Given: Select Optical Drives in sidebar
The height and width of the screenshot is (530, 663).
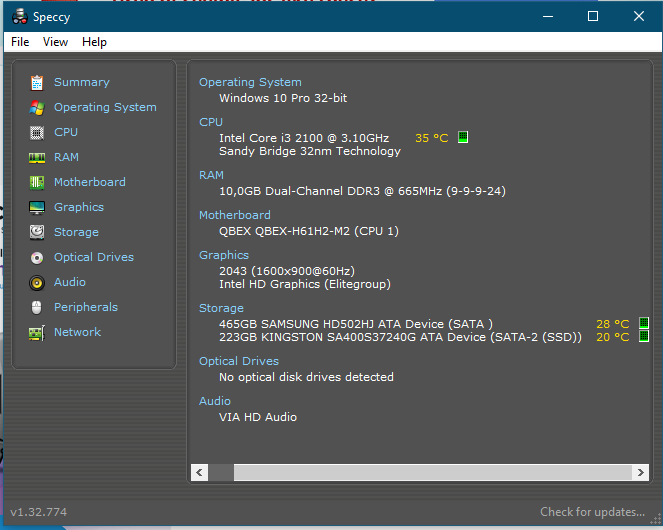Looking at the screenshot, I should (x=94, y=257).
